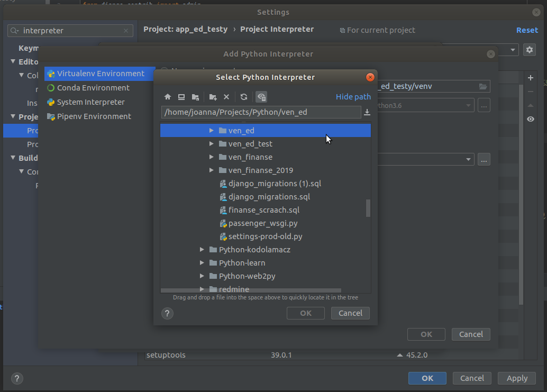
Task: Jump to Desktop directory icon
Action: pos(181,97)
